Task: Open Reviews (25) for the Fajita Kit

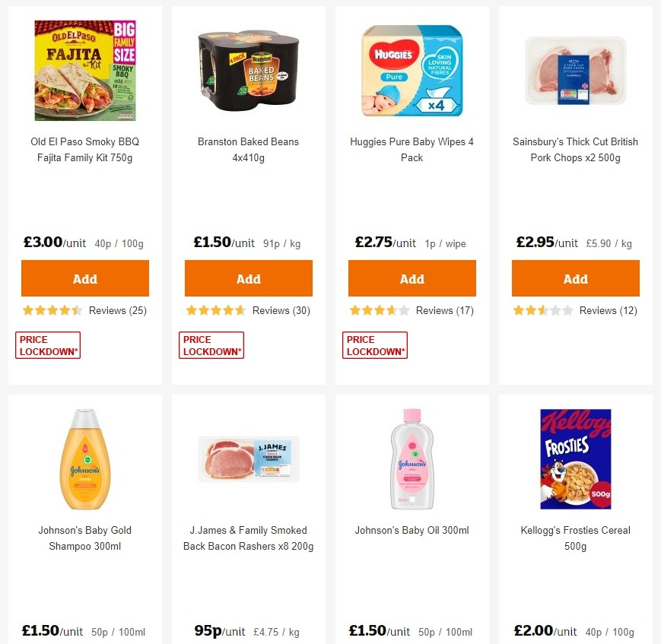Action: coord(118,310)
